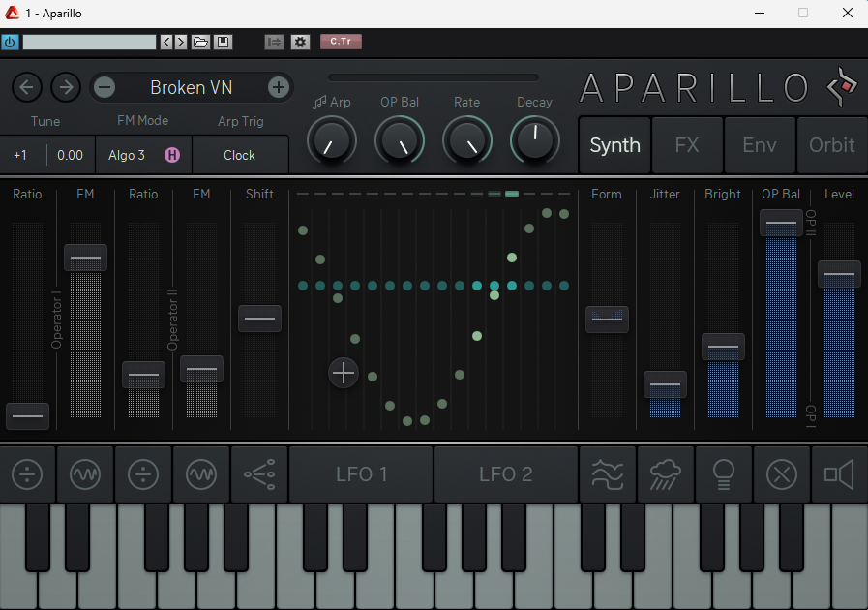The height and width of the screenshot is (610, 868).
Task: Click the Decay knob
Action: (x=535, y=139)
